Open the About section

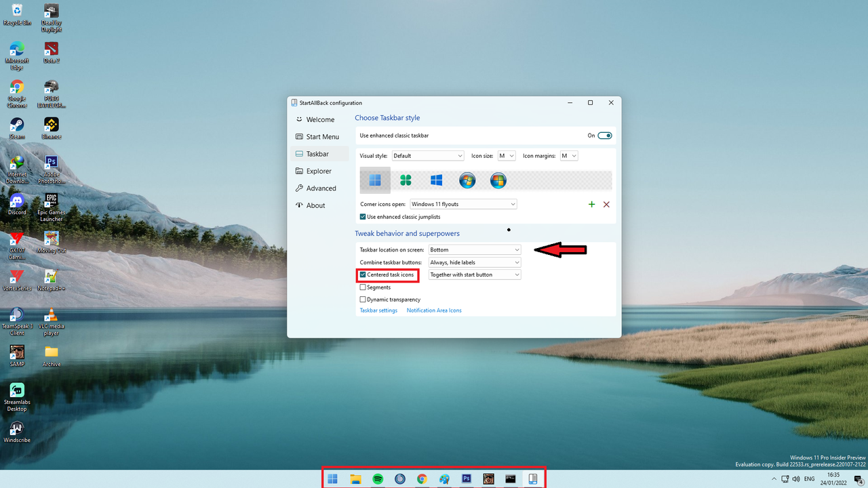pyautogui.click(x=319, y=205)
